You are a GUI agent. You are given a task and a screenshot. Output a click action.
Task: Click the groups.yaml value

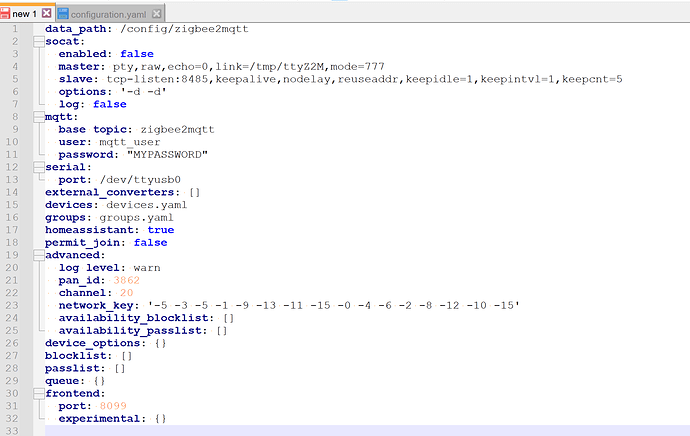coord(136,217)
